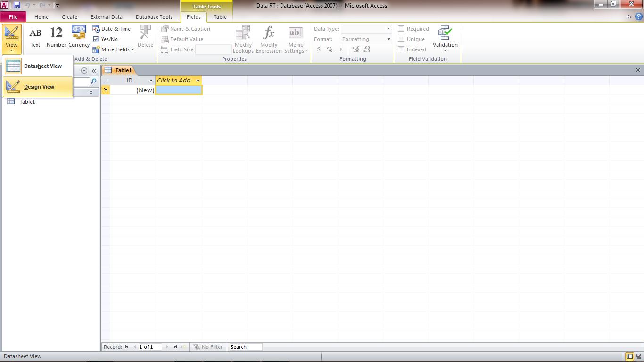The width and height of the screenshot is (644, 362).
Task: Choose Design View from the View menu
Action: tap(38, 87)
